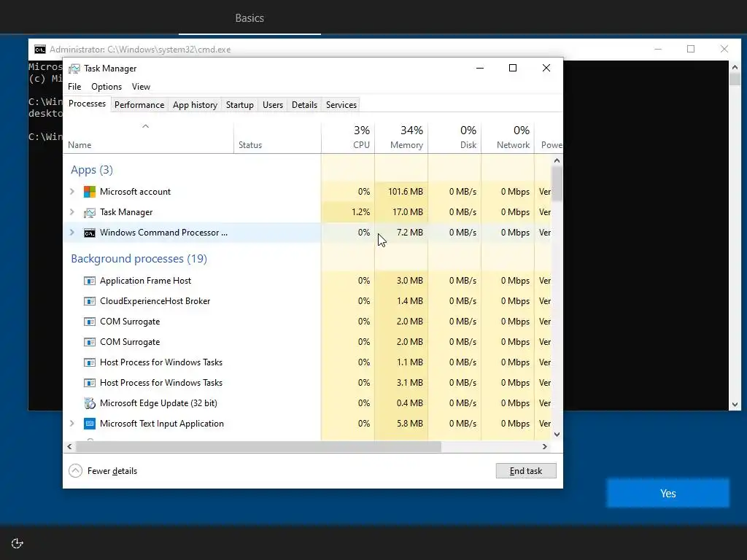Click the Apps (3) group heading

tap(92, 170)
